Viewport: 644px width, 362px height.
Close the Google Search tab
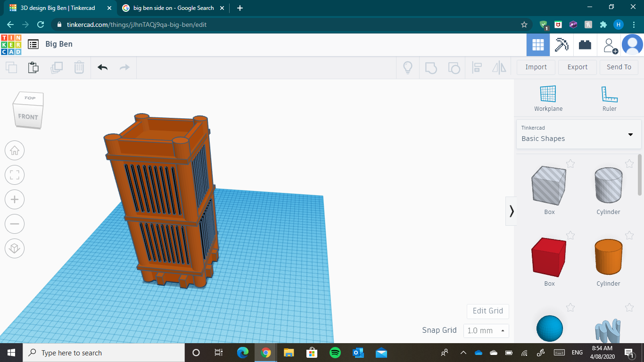click(x=222, y=8)
